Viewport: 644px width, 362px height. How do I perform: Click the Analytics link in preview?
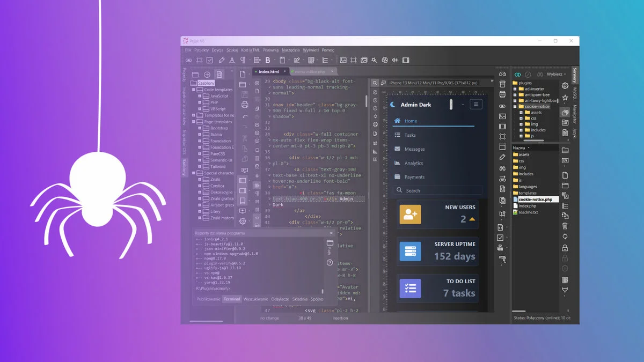coord(413,163)
